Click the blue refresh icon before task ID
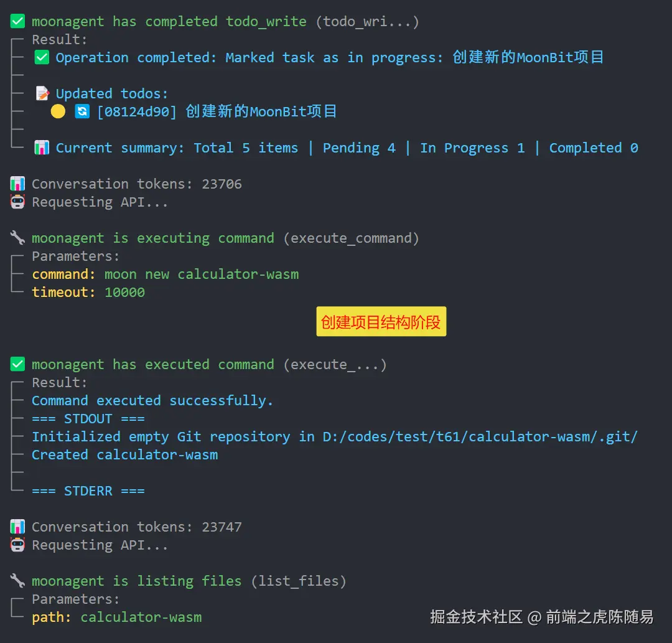The height and width of the screenshot is (643, 672). pyautogui.click(x=82, y=112)
